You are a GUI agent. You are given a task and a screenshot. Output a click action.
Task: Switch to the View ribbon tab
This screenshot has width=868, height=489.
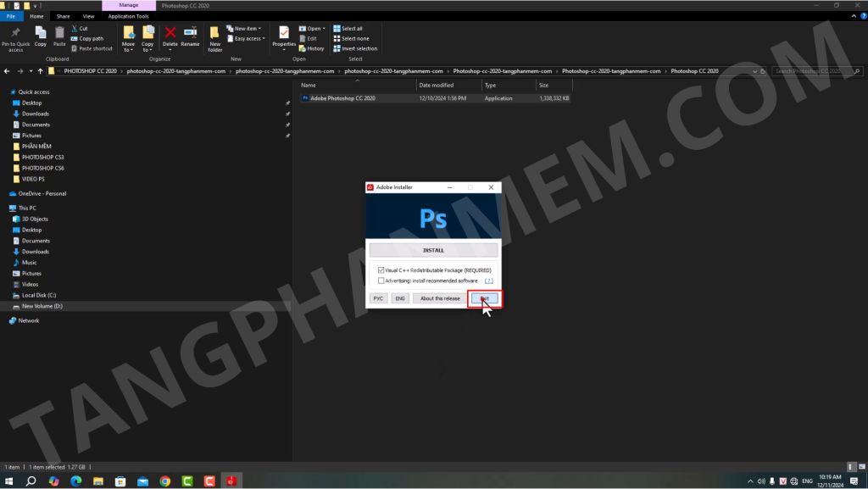coord(88,16)
